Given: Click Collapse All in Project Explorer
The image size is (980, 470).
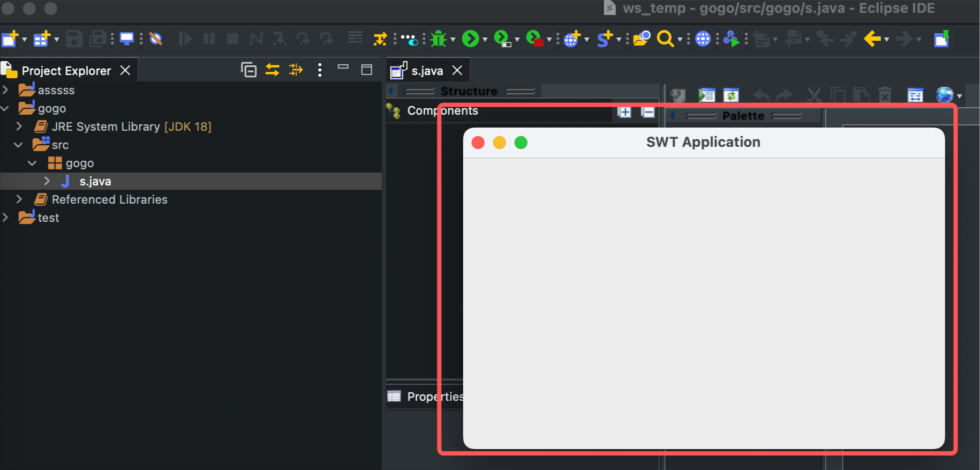Looking at the screenshot, I should [248, 70].
